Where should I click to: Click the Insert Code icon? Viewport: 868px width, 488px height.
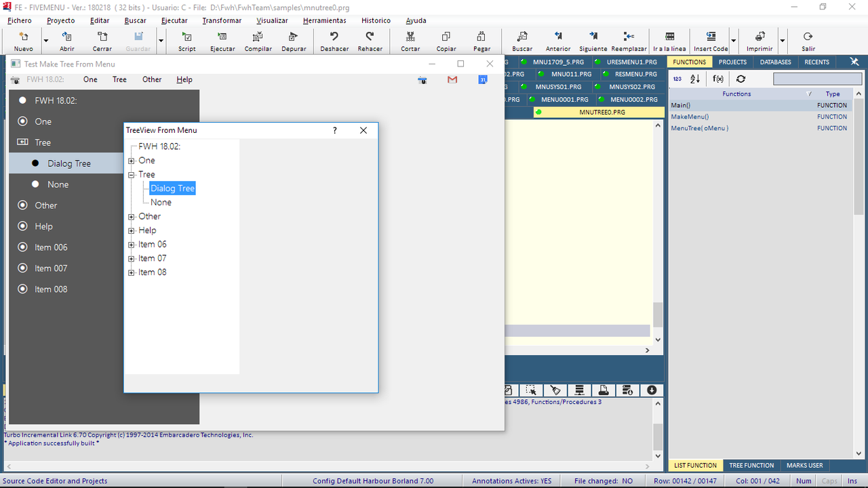711,37
